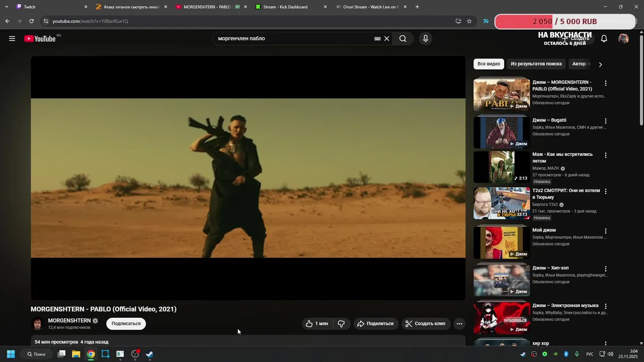Go to the YouTube home logo

pos(40,39)
